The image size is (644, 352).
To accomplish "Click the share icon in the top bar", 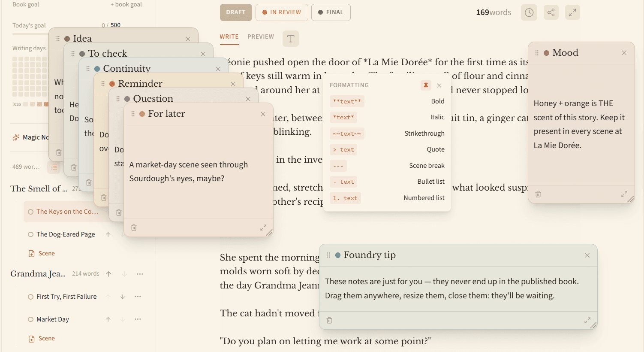I will (551, 12).
